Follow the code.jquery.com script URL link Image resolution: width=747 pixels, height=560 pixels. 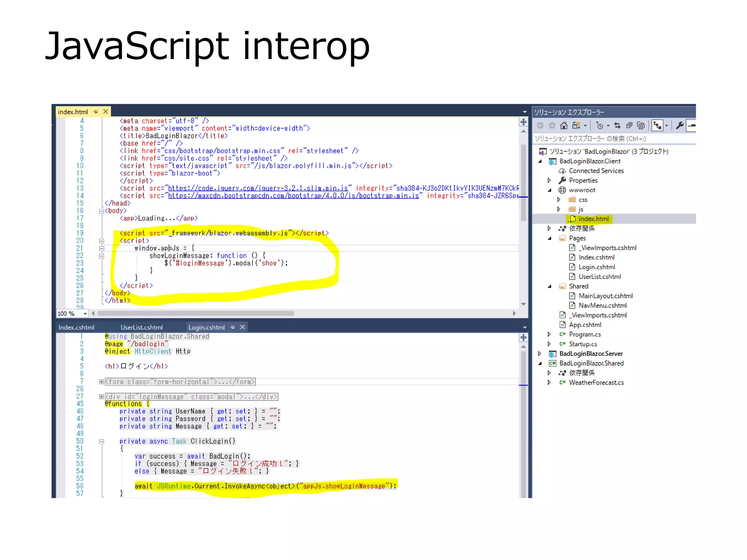click(258, 188)
